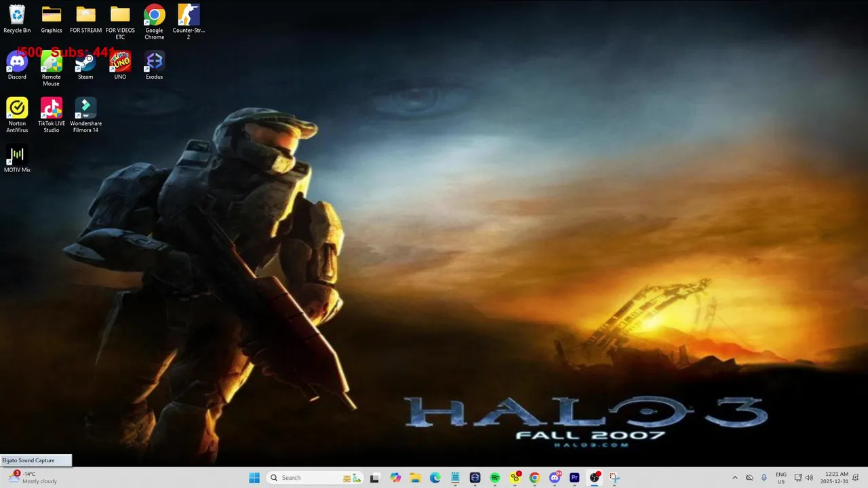Select the FOR STREAM folder
Screen dimensions: 868x488
click(x=85, y=20)
